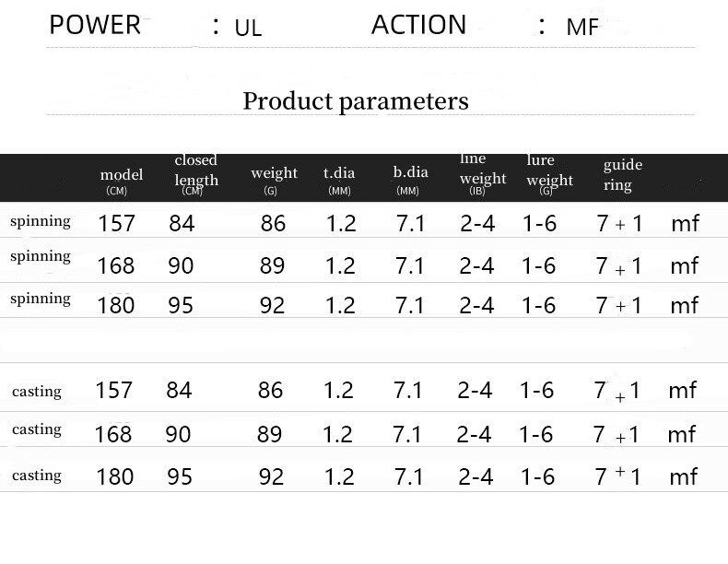The image size is (728, 564).
Task: Click model value 180 in casting row
Action: click(x=114, y=476)
